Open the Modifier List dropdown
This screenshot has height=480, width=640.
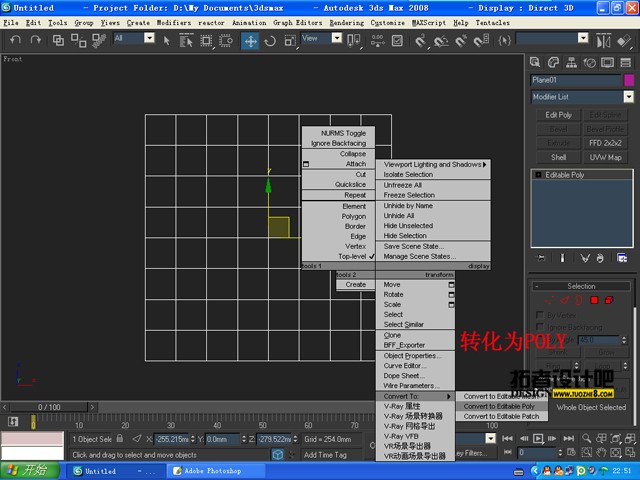pos(629,97)
